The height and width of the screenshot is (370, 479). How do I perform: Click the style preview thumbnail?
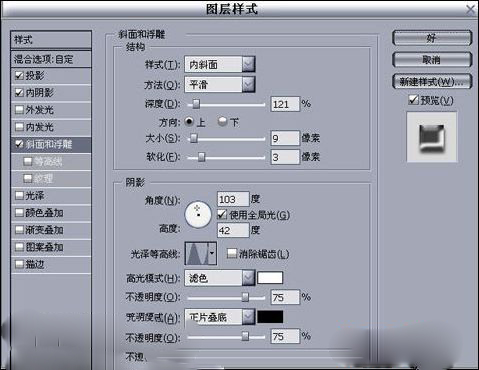click(432, 137)
